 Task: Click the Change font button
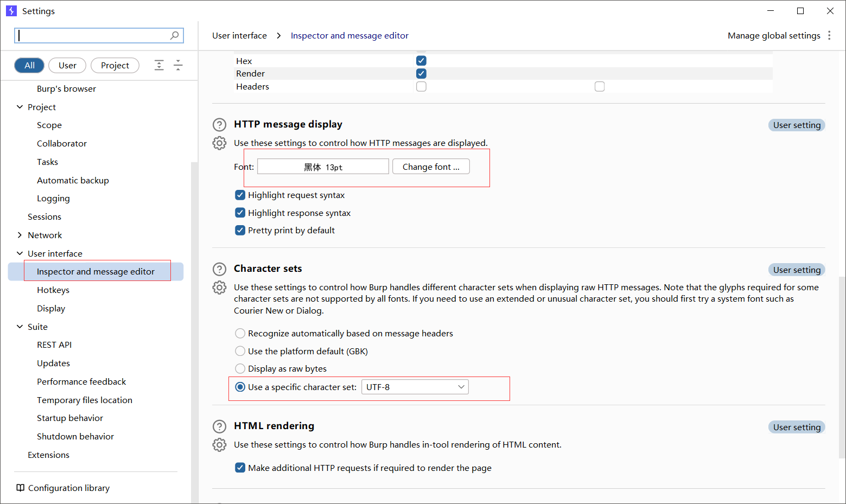tap(431, 167)
